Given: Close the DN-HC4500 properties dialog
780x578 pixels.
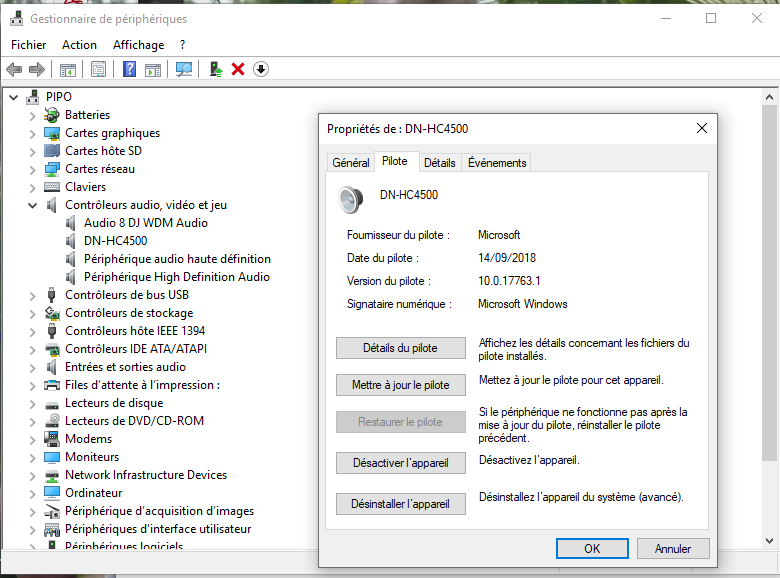Looking at the screenshot, I should (x=702, y=128).
